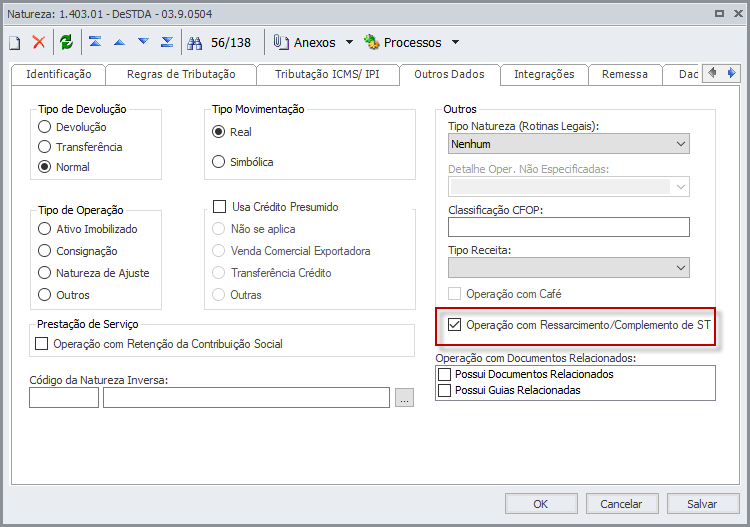Check Possui Guias Relacionadas
The width and height of the screenshot is (750, 527).
445,390
